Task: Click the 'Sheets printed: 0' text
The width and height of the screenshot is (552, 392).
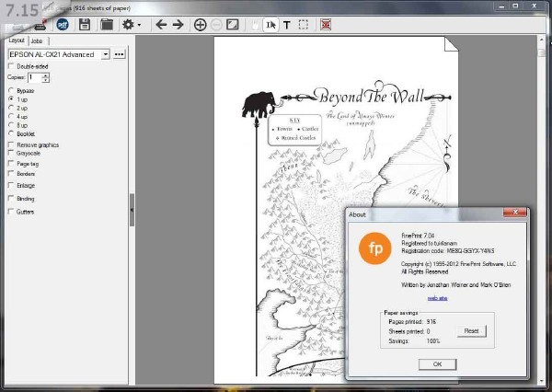Action: click(x=409, y=331)
